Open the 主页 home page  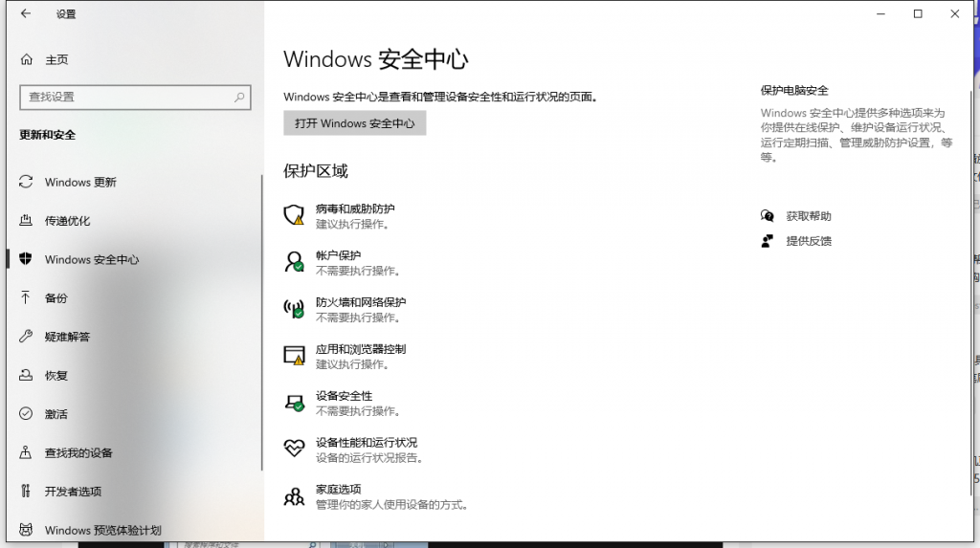click(x=56, y=59)
